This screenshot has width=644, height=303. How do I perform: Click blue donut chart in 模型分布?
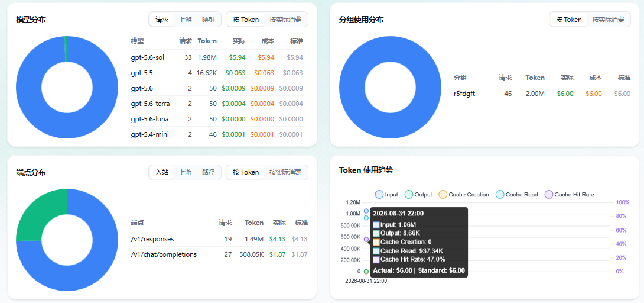click(x=29, y=87)
